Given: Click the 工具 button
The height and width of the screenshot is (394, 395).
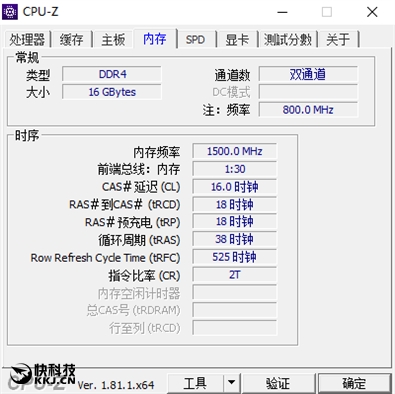Looking at the screenshot, I should tap(195, 383).
